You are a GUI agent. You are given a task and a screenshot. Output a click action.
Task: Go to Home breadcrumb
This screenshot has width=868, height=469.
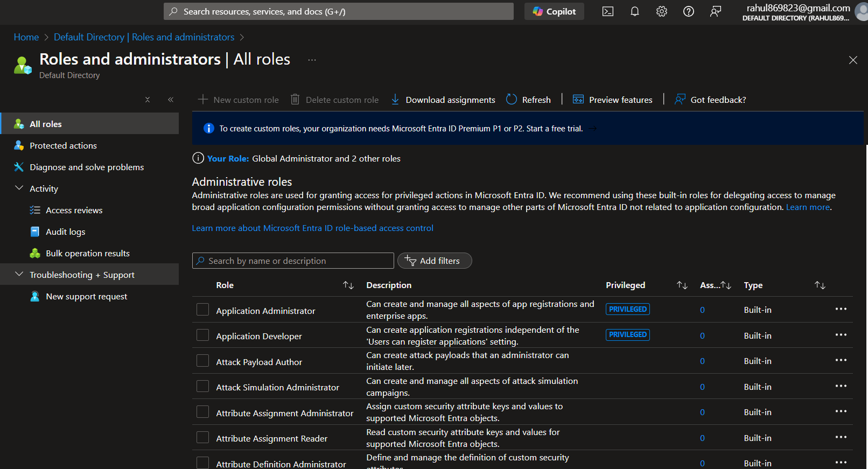click(26, 37)
